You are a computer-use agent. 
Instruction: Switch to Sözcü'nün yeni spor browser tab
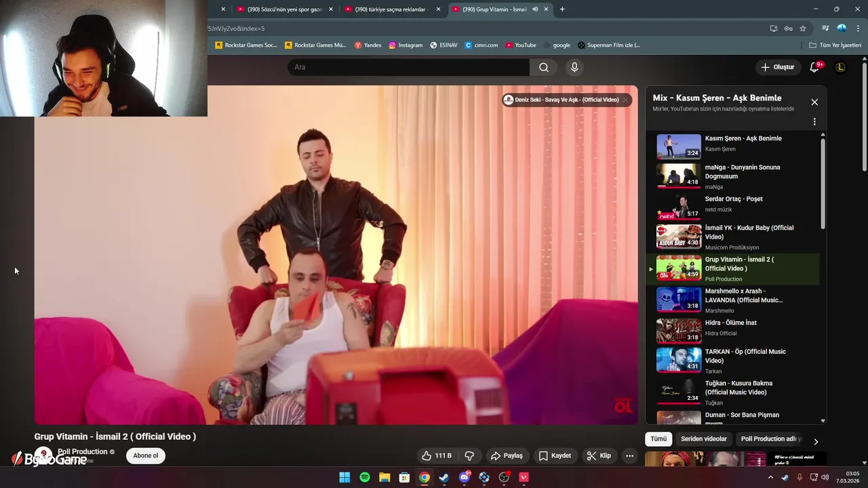(x=284, y=9)
